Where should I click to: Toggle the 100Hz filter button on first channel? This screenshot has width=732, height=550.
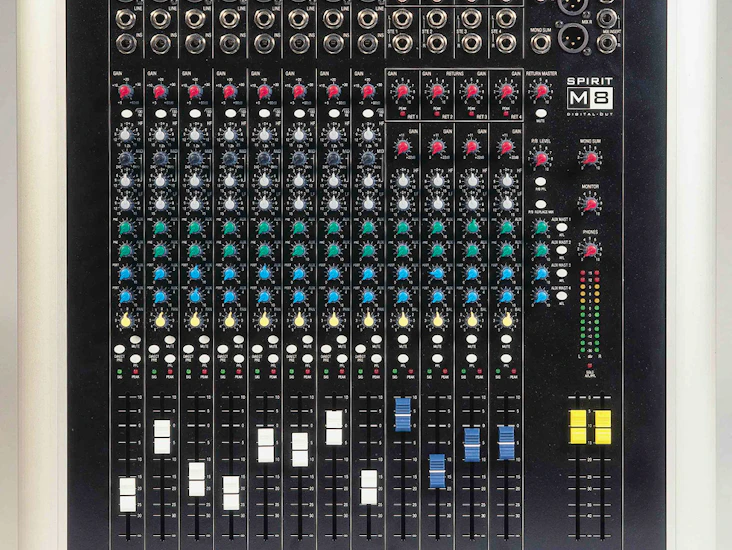coord(126,113)
